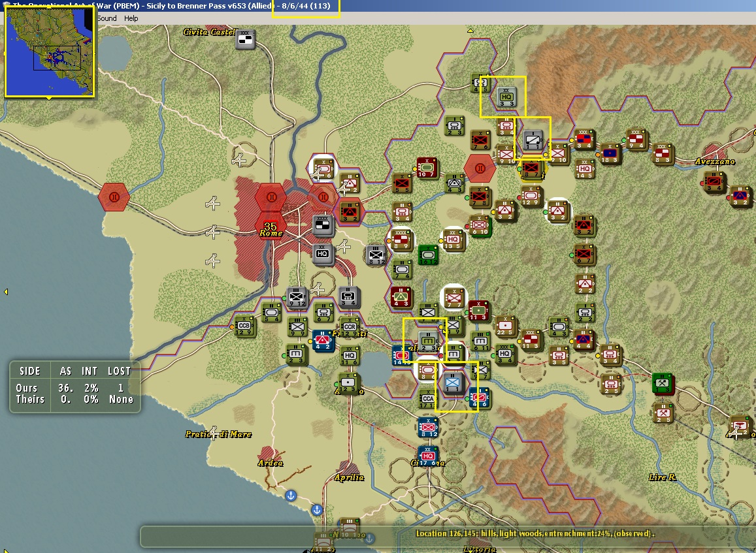Select the dark red X unit 11 3
Screen dimensions: 756x553
[479, 311]
